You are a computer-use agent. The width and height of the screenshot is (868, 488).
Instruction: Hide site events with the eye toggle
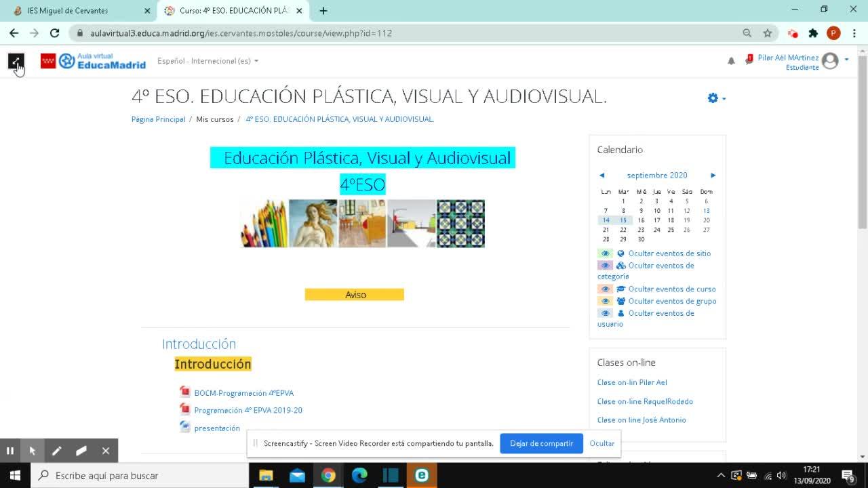[606, 253]
